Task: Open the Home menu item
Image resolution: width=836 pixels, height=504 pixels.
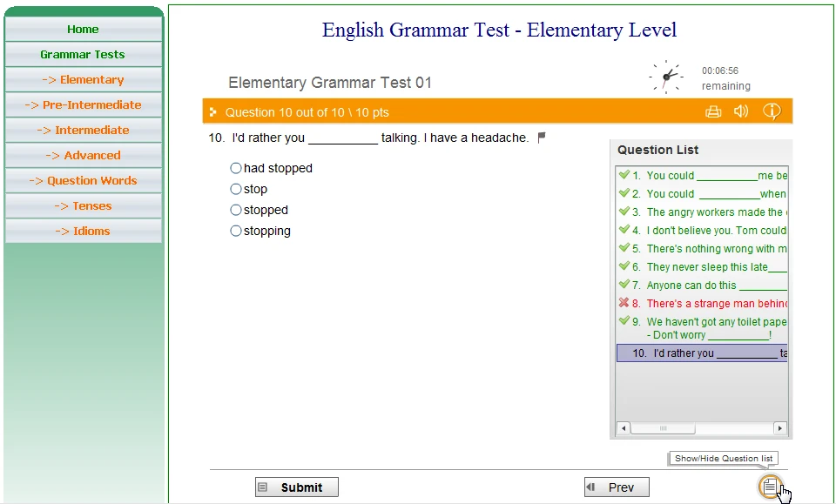Action: (x=83, y=29)
